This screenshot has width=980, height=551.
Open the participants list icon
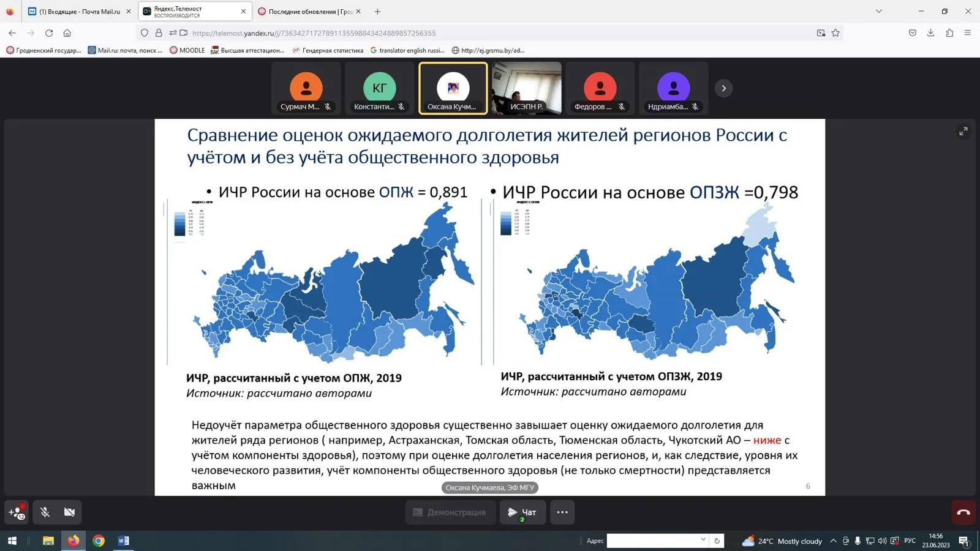click(17, 512)
